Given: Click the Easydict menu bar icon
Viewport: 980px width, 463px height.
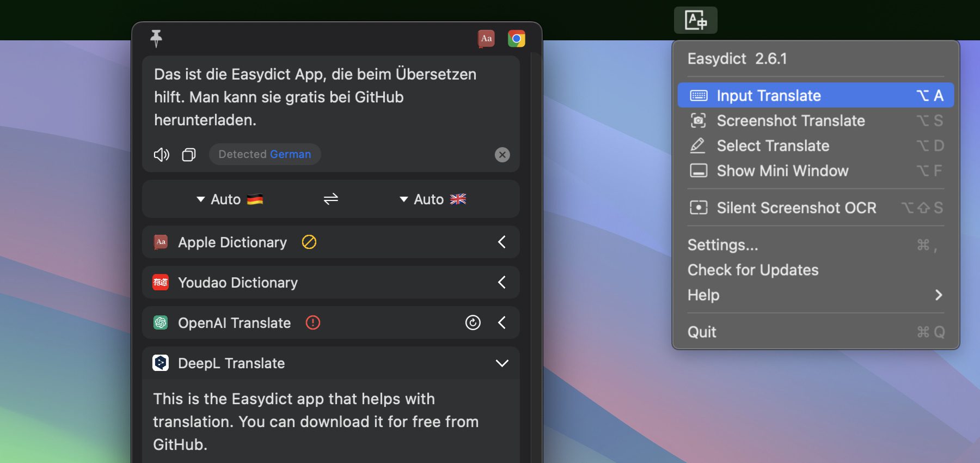Looking at the screenshot, I should [695, 21].
